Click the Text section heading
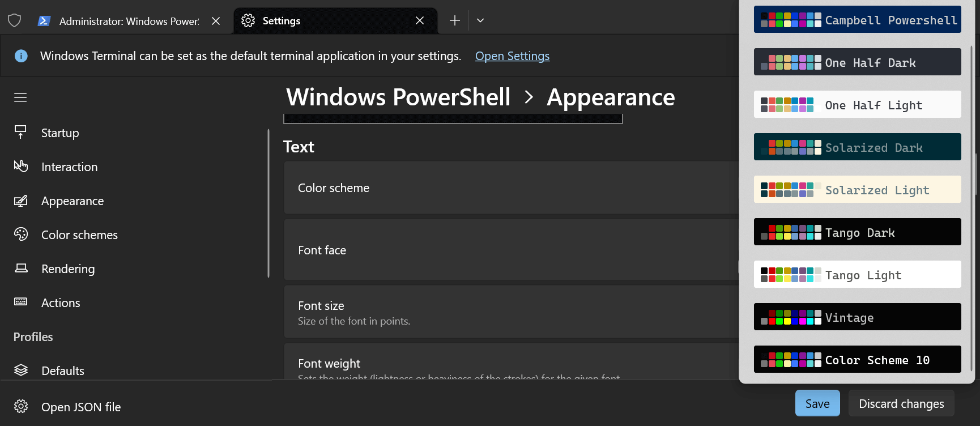 (x=299, y=147)
